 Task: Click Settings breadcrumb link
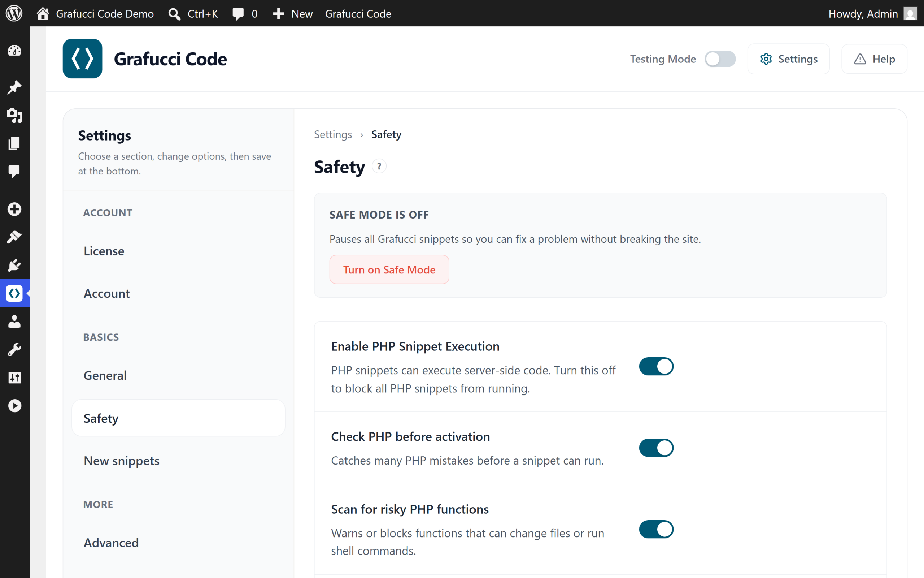coord(333,134)
